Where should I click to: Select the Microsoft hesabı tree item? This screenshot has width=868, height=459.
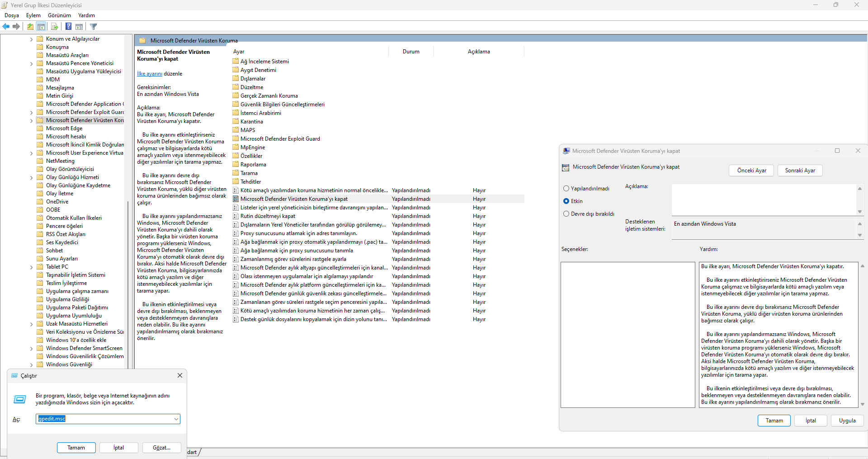(x=66, y=137)
